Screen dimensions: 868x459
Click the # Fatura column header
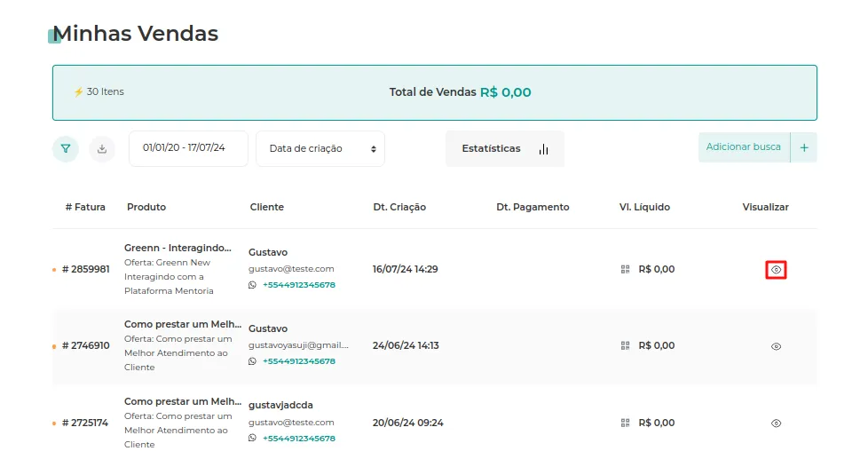(x=85, y=207)
